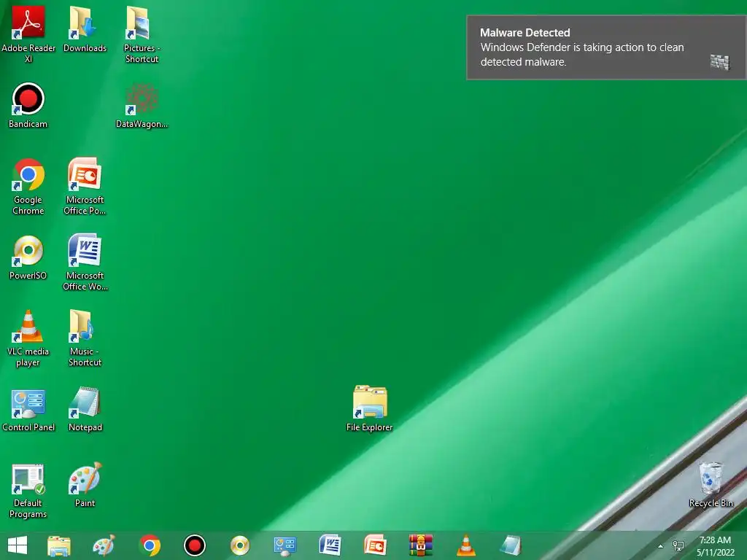Open Paint from the taskbar
This screenshot has height=560, width=747.
pos(104,545)
